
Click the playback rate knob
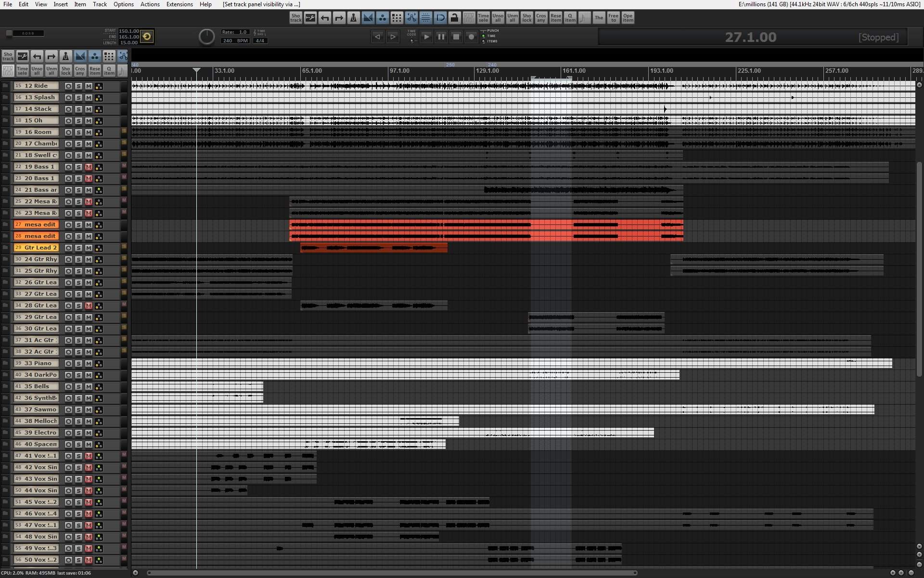tap(206, 37)
